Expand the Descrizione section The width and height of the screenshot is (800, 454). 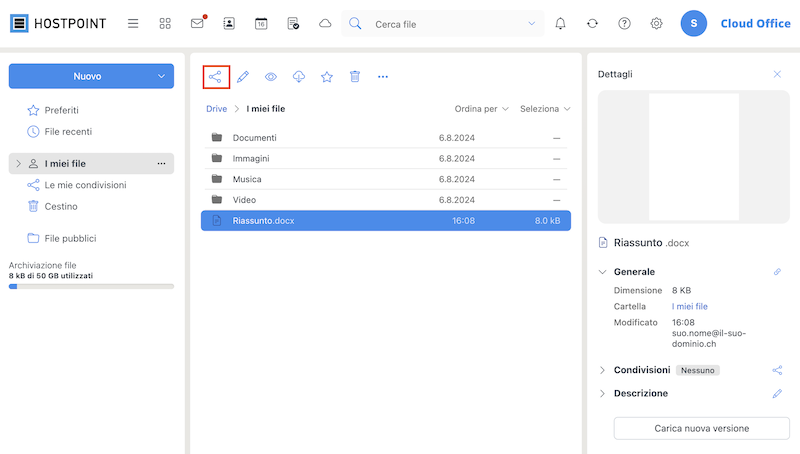603,394
